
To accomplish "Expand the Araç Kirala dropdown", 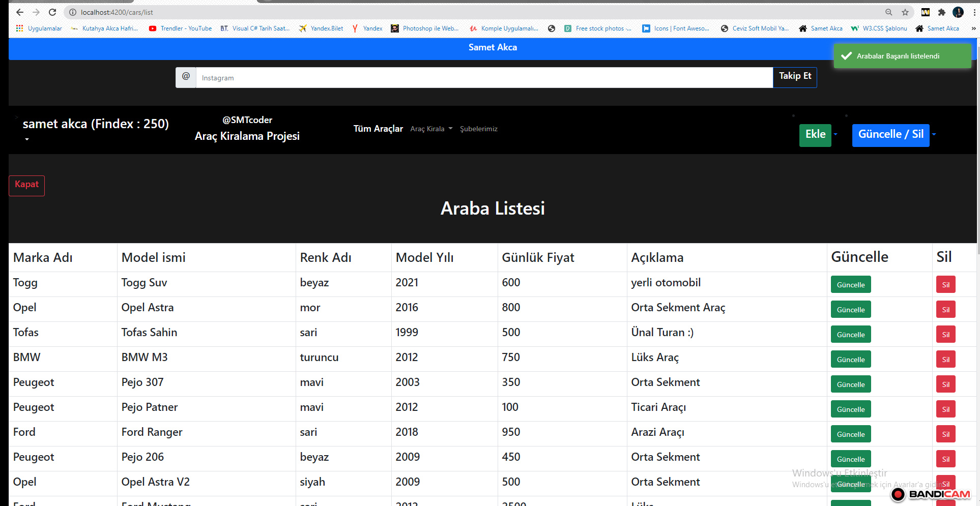I will click(431, 129).
